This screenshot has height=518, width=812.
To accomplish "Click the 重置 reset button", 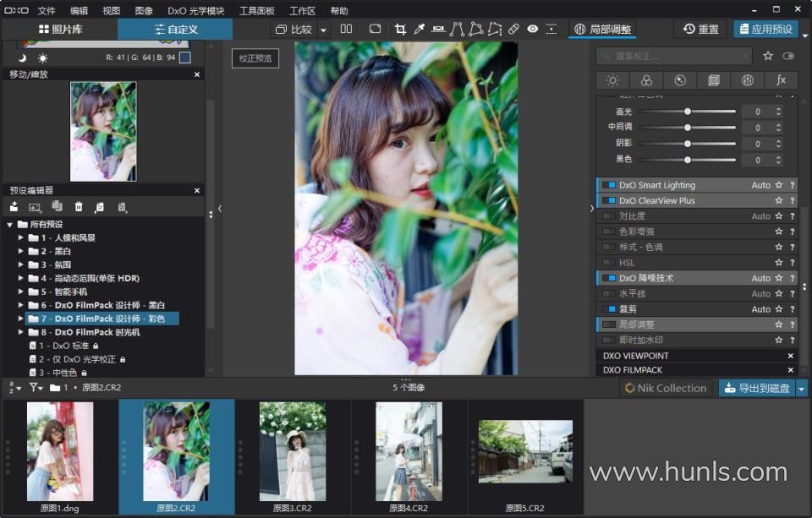I will point(700,29).
